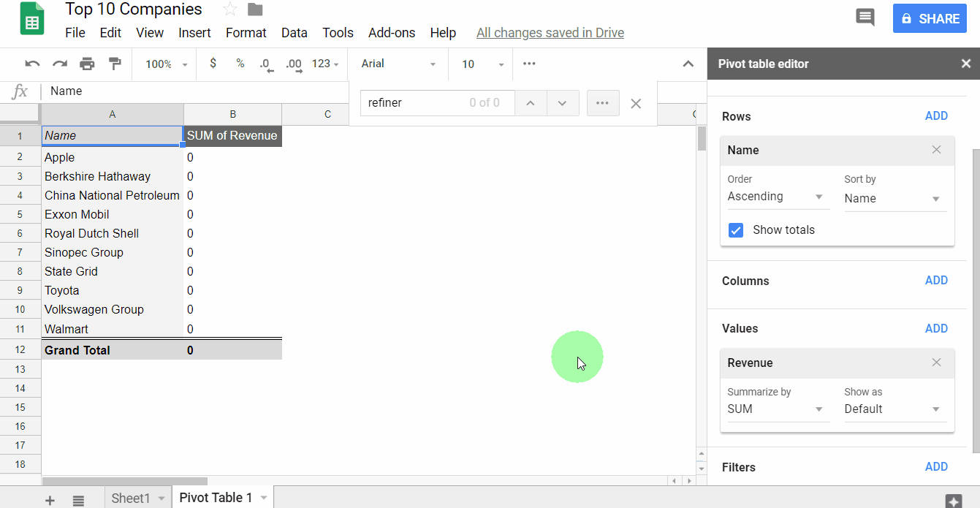Decrease decimal places
The width and height of the screenshot is (980, 508).
pyautogui.click(x=267, y=64)
